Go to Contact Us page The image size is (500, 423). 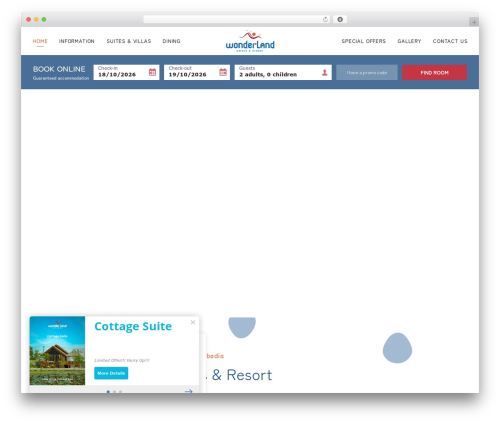450,41
